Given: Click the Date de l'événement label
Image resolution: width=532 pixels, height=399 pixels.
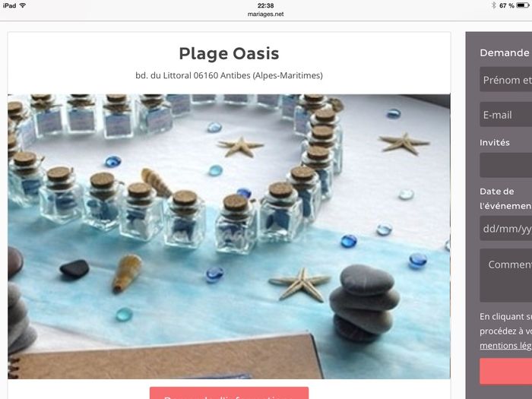Looking at the screenshot, I should pyautogui.click(x=505, y=198).
